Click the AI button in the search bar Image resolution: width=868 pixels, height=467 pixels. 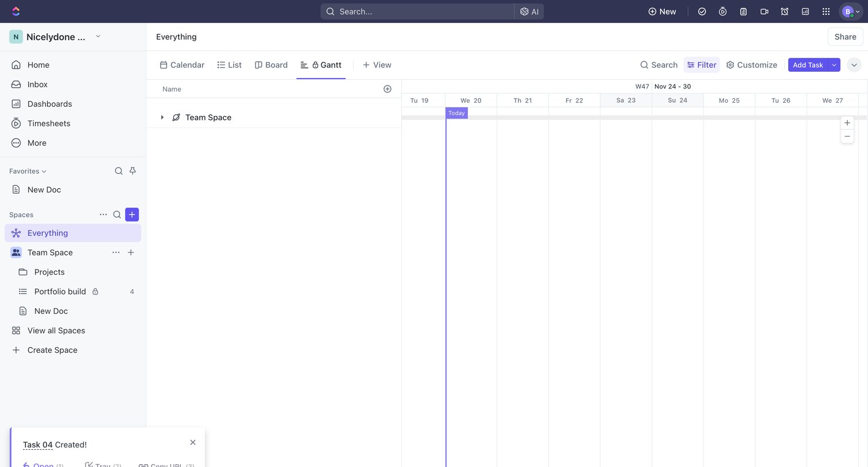click(x=529, y=11)
